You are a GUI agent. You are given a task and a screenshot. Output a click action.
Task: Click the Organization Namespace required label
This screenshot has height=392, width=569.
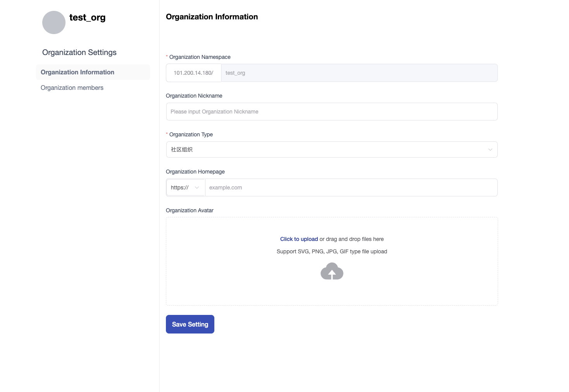pos(200,57)
